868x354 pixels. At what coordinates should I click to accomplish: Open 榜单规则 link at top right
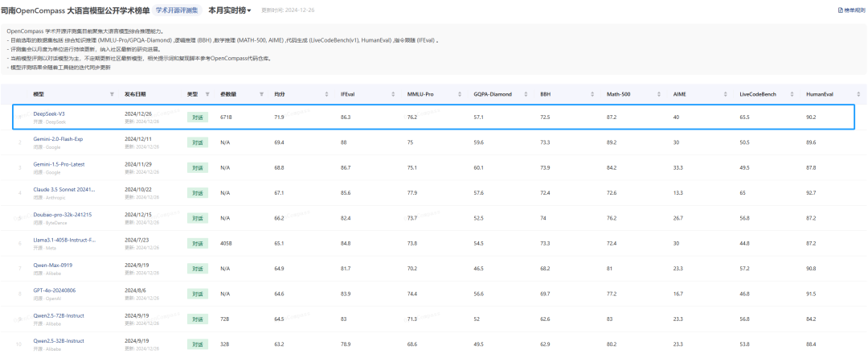851,10
